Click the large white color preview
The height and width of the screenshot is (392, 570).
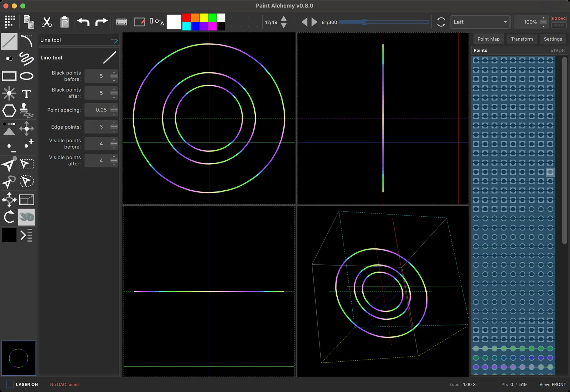[x=174, y=22]
